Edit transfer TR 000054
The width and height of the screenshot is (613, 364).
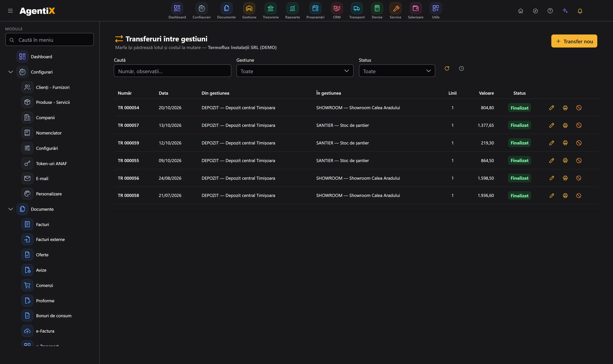pyautogui.click(x=552, y=108)
